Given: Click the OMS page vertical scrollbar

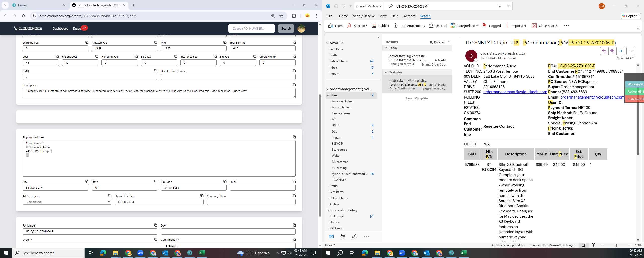Looking at the screenshot, I should 320,155.
